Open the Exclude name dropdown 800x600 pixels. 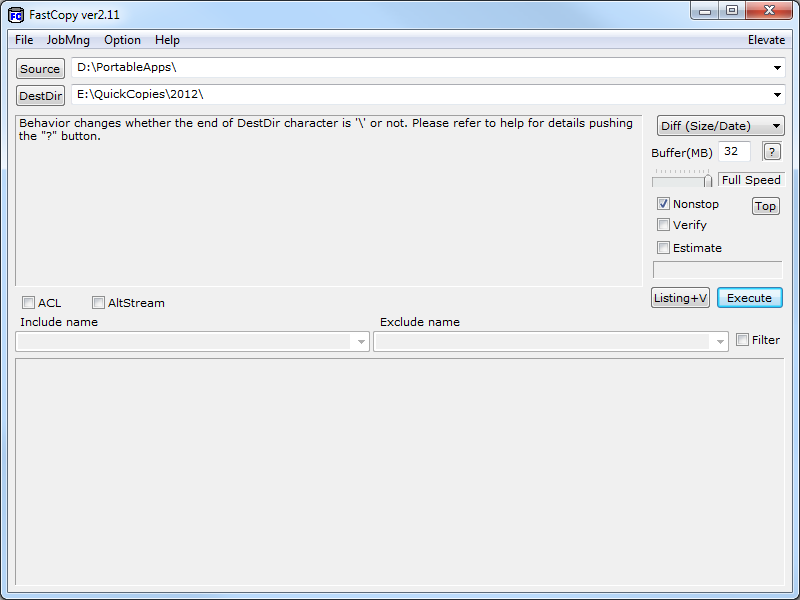720,341
